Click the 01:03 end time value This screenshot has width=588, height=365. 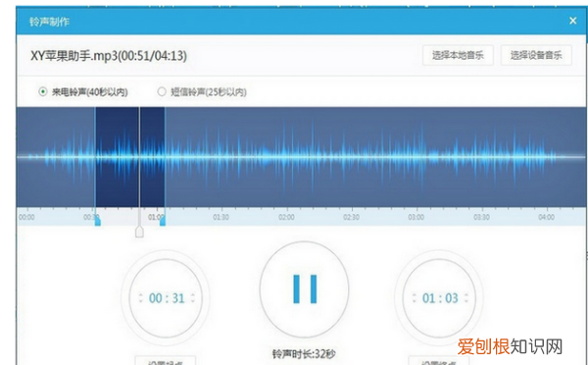coord(440,298)
